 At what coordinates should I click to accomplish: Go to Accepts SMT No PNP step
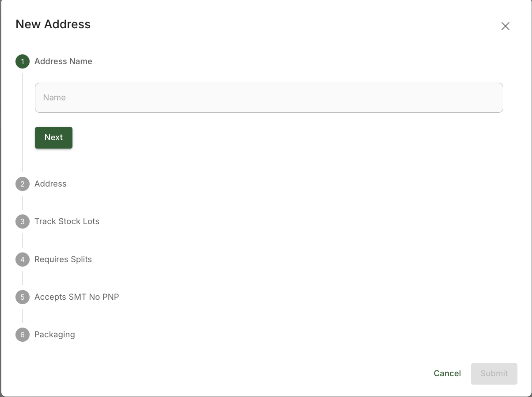77,297
